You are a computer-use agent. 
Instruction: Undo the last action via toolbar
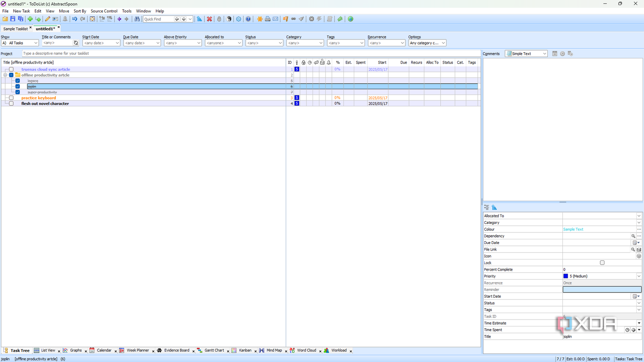pyautogui.click(x=75, y=19)
